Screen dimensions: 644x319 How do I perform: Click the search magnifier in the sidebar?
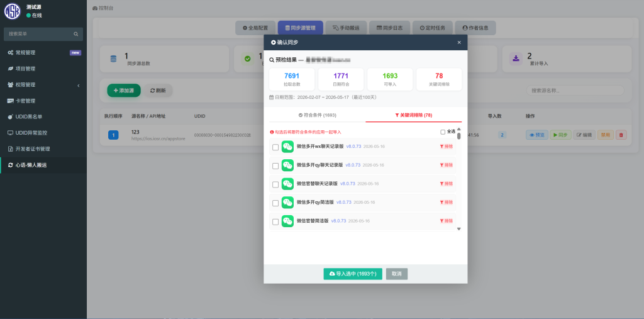pyautogui.click(x=76, y=34)
